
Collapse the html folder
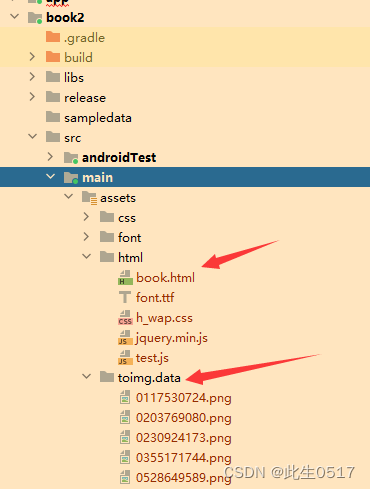[87, 256]
